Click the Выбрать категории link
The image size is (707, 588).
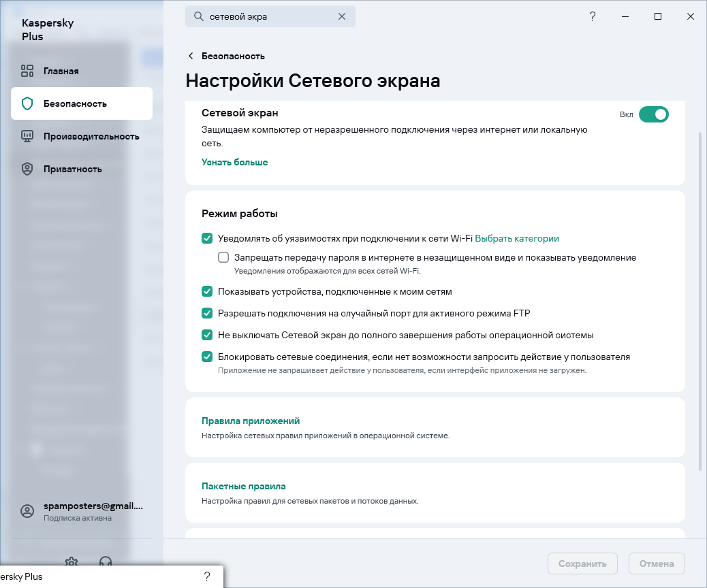click(516, 238)
